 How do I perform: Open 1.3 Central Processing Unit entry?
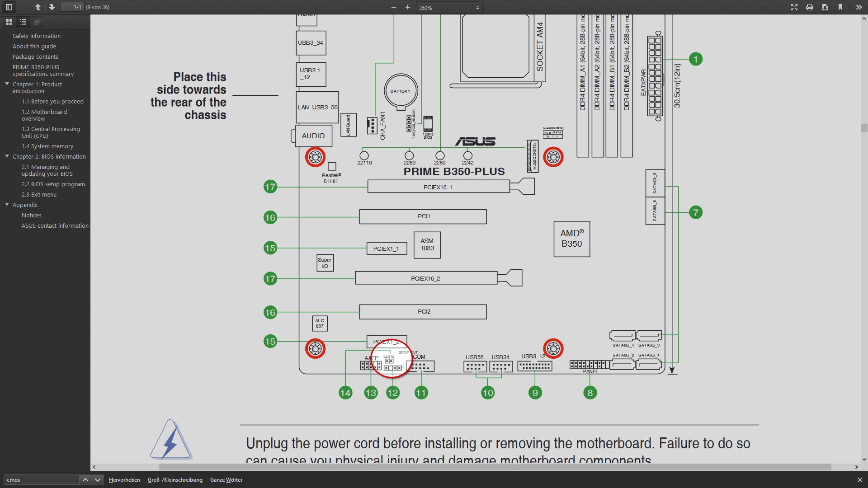(51, 132)
